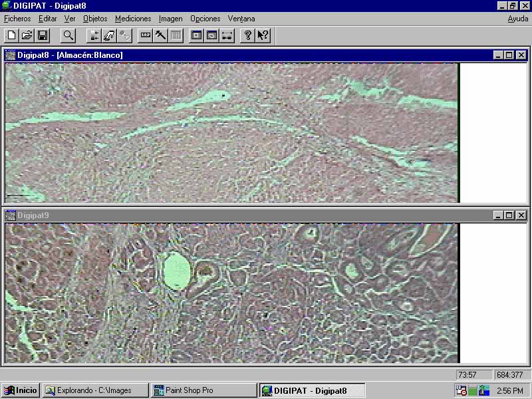The width and height of the screenshot is (532, 399).
Task: Open the Imagen menu
Action: pos(170,19)
